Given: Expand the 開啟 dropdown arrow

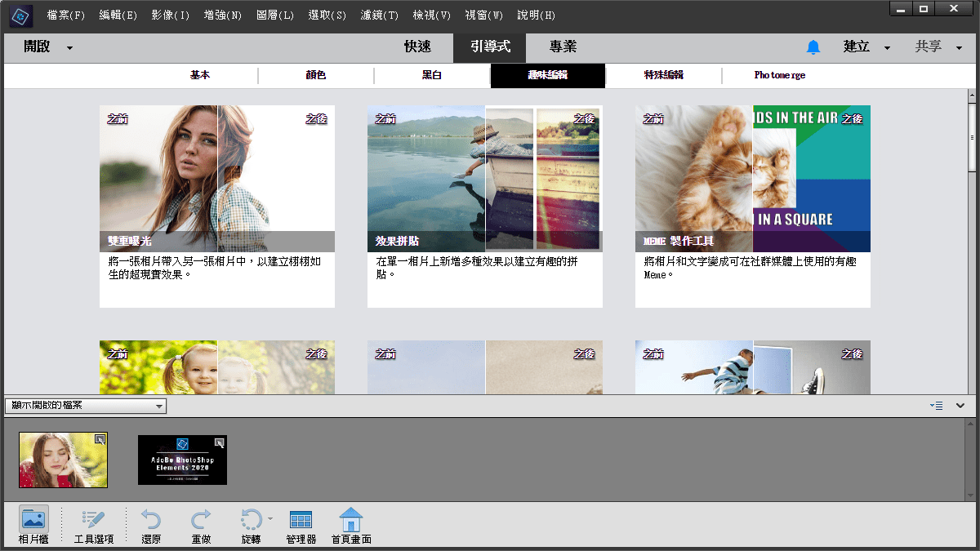Looking at the screenshot, I should 70,47.
